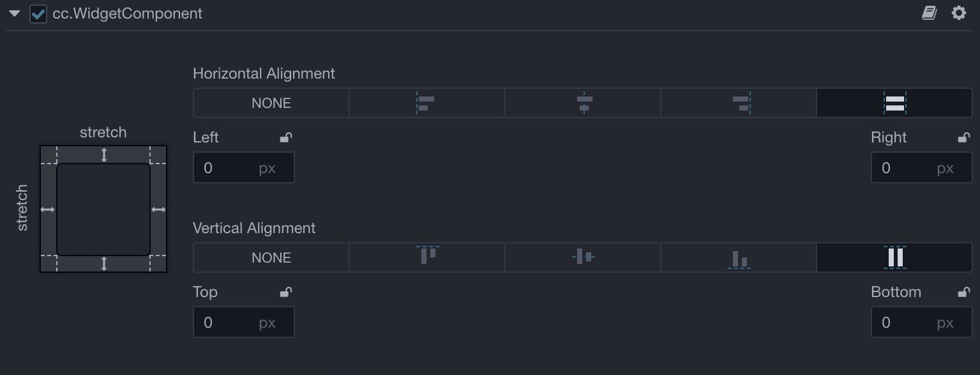Toggle the Right margin lock
Screen dimensions: 980x375
click(964, 137)
